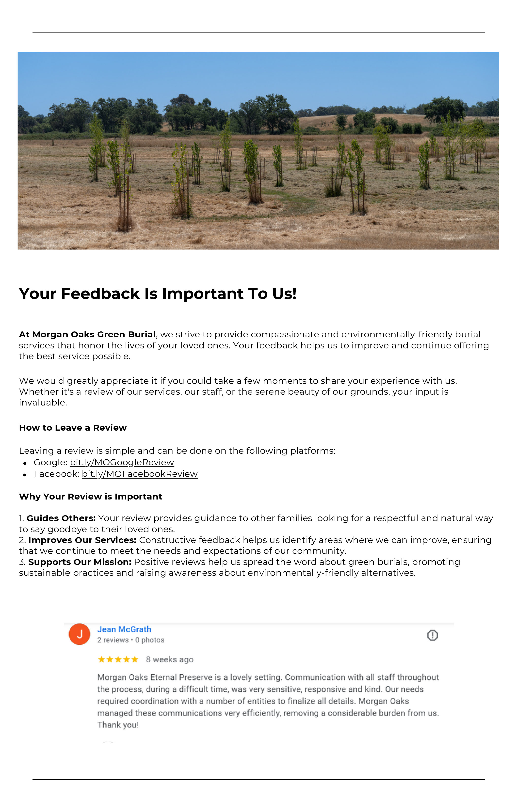Screen dimensions: 517x812
Task: Click the "Facebook:" bullet label
Action: tap(56, 474)
